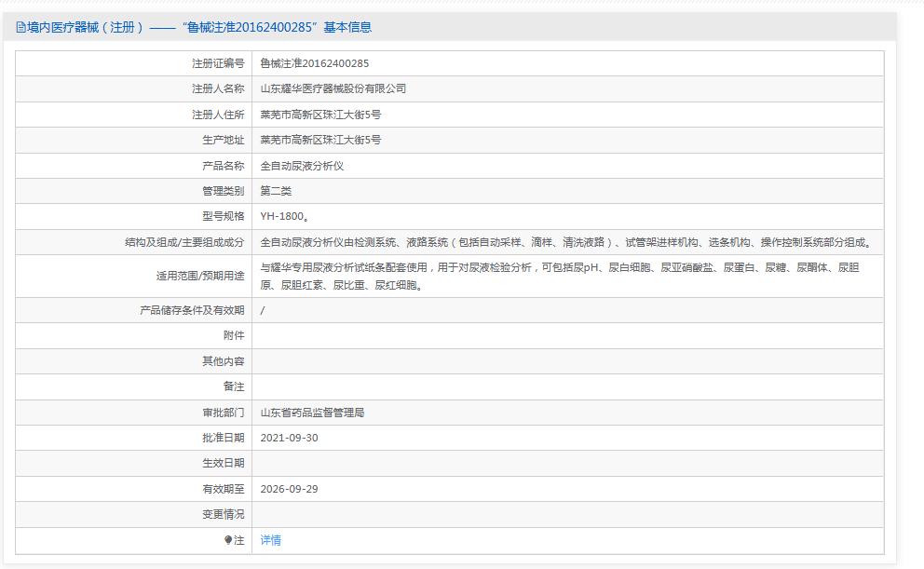Click the 附件 label
Viewport: 924px width, 569px height.
(x=234, y=335)
